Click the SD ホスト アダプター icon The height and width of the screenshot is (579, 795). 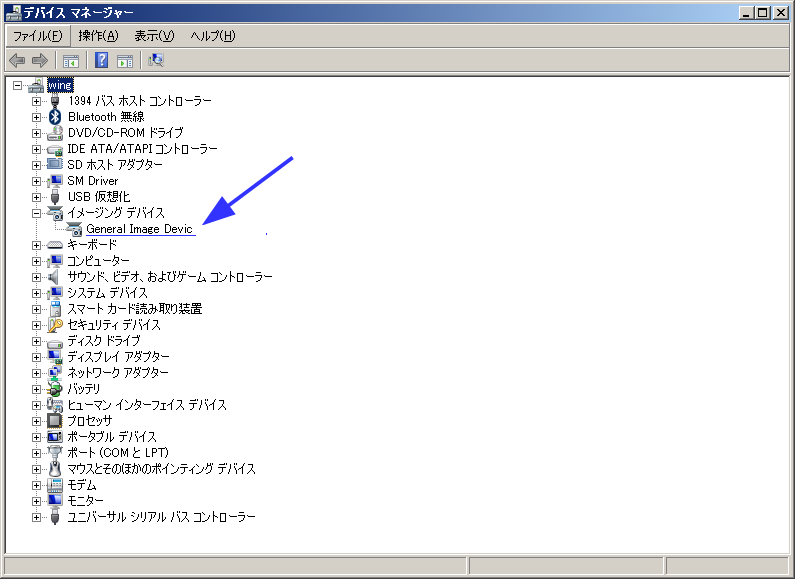click(55, 164)
